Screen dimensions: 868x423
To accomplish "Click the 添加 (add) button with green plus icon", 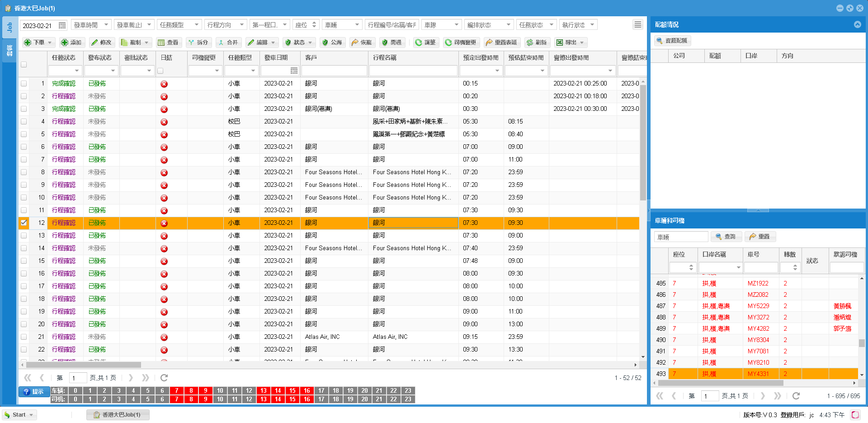I will pyautogui.click(x=71, y=43).
